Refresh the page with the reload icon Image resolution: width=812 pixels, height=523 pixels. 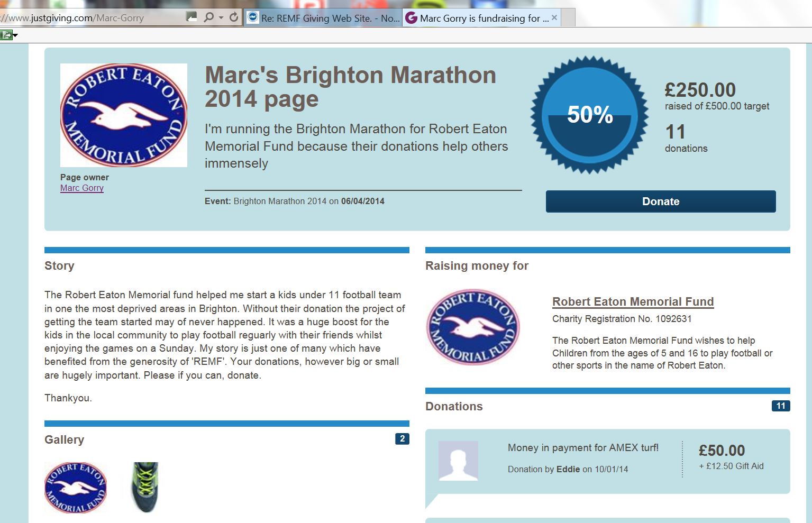(234, 17)
